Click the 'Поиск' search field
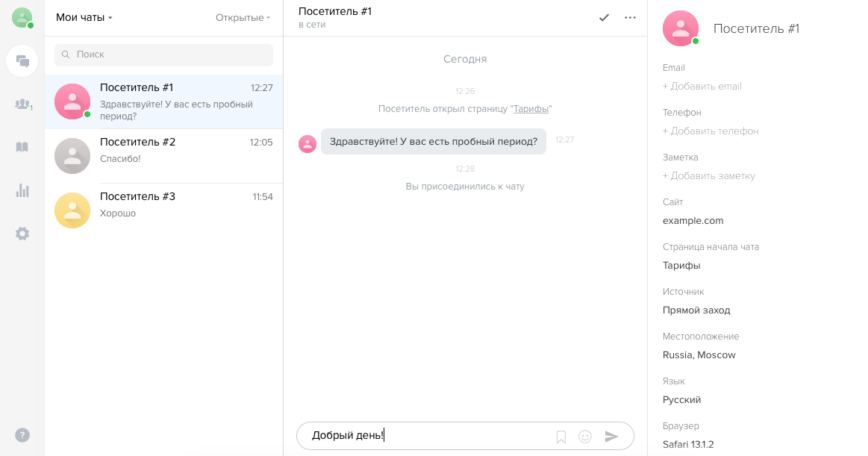 163,55
